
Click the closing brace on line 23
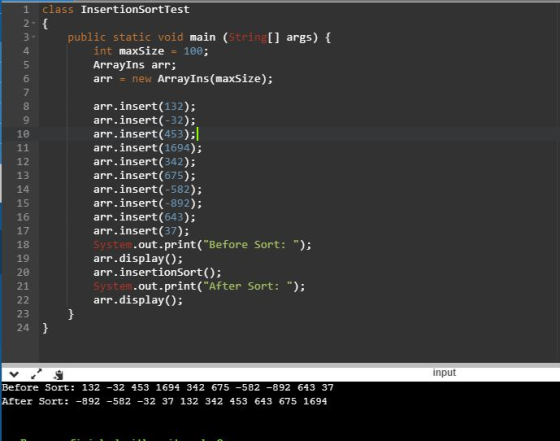tap(71, 314)
